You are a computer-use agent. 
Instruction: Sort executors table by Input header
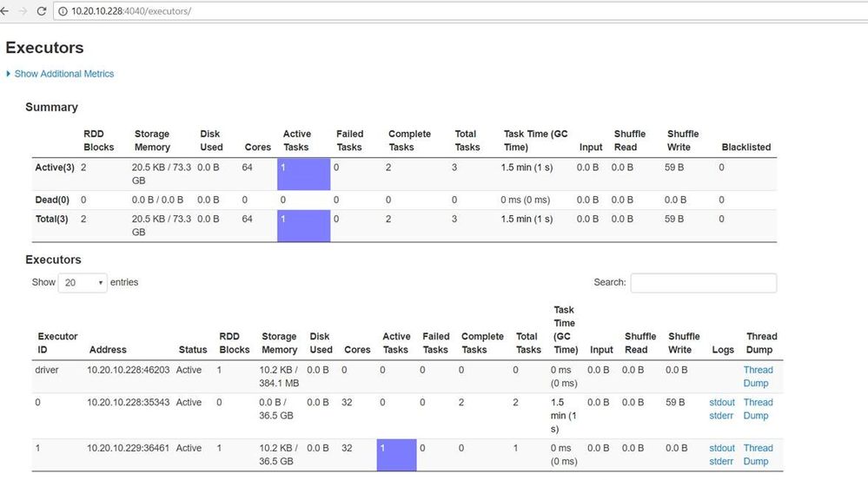(x=601, y=350)
